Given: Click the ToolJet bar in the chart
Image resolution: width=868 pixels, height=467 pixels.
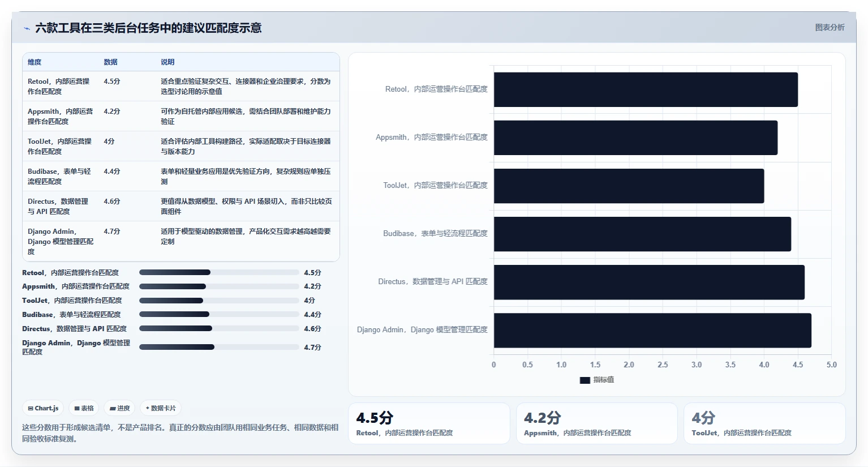Looking at the screenshot, I should [629, 186].
